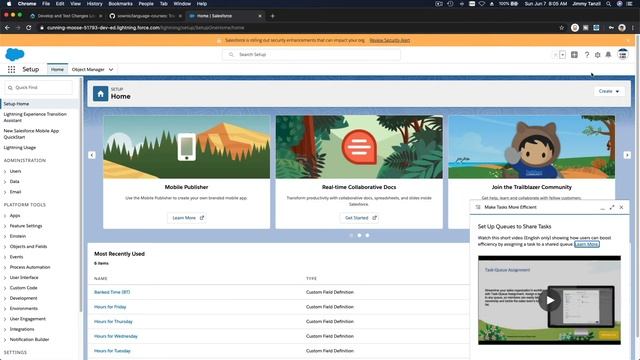The height and width of the screenshot is (360, 640).
Task: Show next carousel card
Action: [627, 155]
